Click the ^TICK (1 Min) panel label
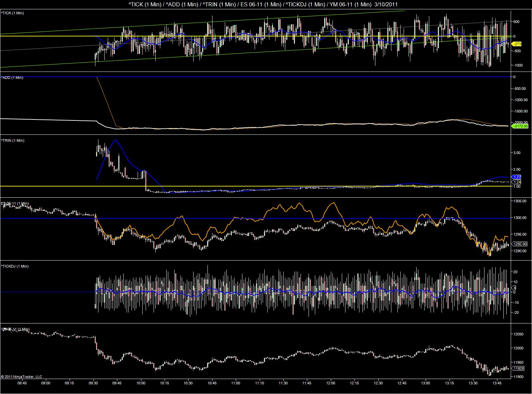 [x=13, y=13]
